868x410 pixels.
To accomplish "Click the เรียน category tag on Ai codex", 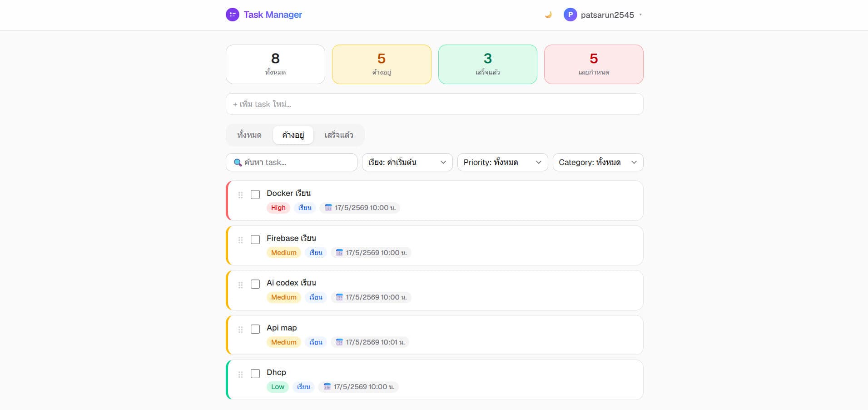I will click(x=316, y=297).
